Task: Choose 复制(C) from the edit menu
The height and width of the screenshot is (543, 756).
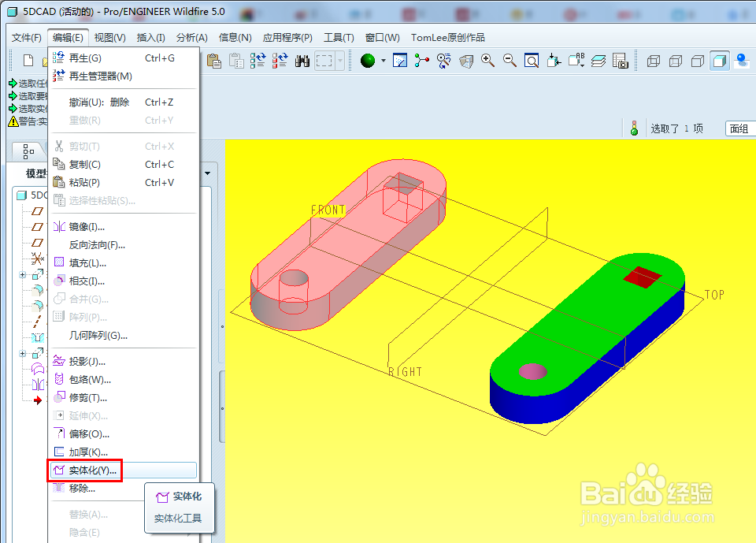Action: [124, 165]
